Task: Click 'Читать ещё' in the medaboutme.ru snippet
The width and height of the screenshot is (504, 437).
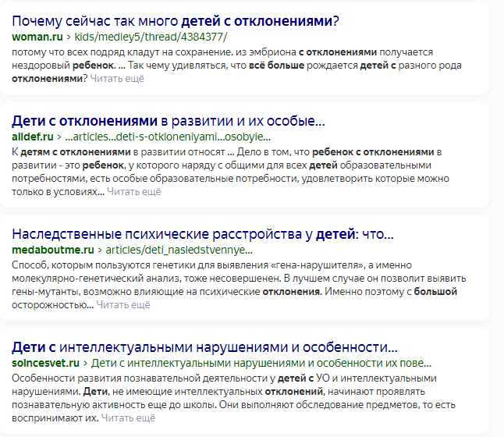Action: click(123, 305)
